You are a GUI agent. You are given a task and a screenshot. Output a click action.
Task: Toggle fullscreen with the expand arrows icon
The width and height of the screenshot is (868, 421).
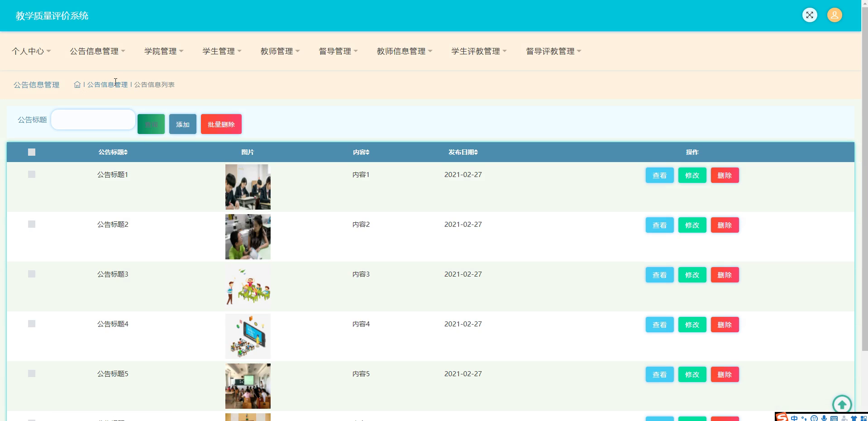click(810, 15)
